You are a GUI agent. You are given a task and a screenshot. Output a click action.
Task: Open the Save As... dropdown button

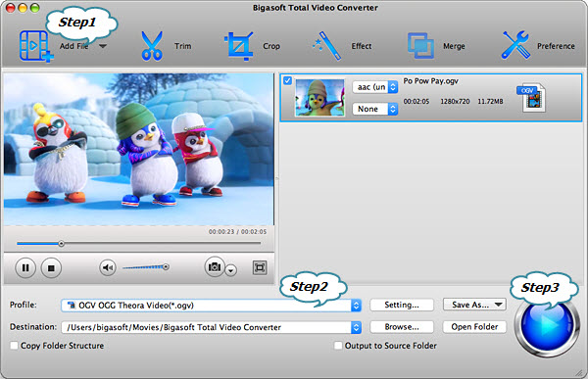(x=474, y=305)
